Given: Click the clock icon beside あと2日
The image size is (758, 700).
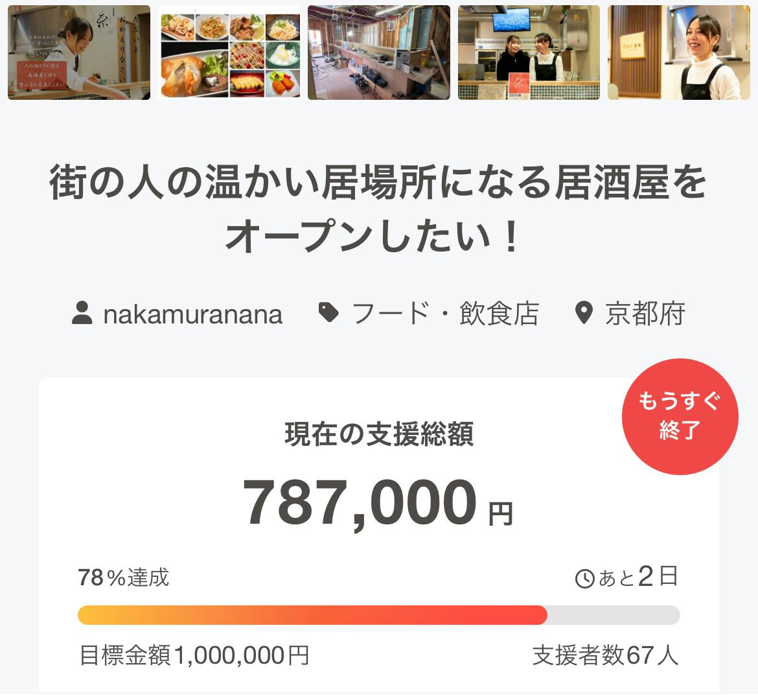Looking at the screenshot, I should point(585,578).
